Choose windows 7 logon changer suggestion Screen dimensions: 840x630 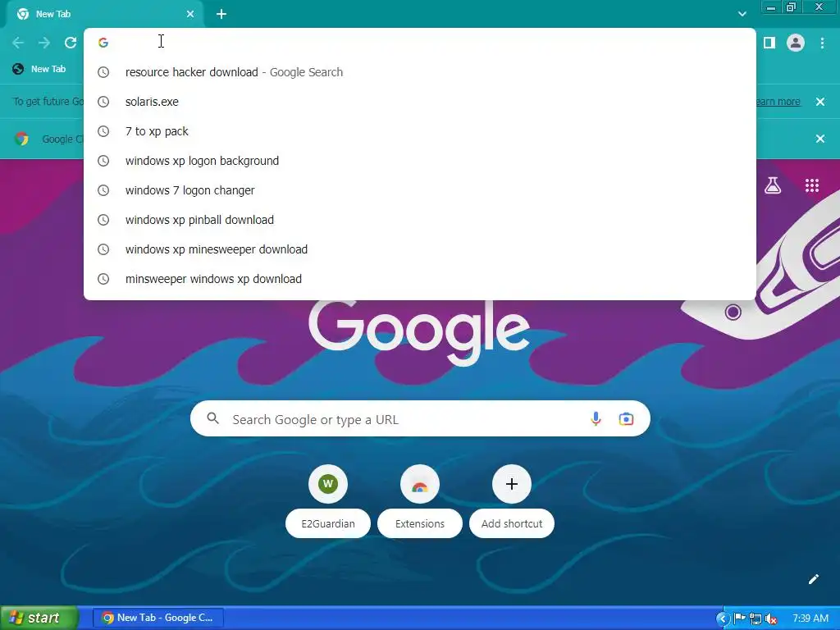[420, 190]
